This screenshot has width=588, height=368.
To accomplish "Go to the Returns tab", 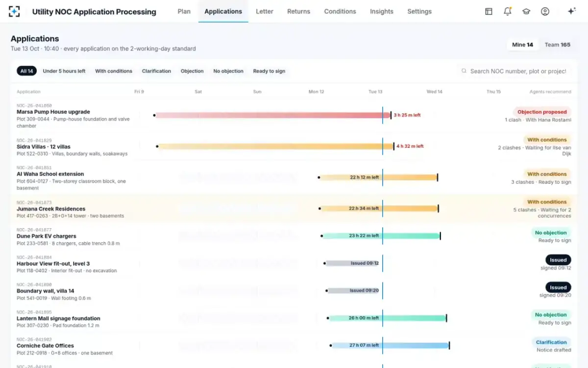I will click(x=298, y=11).
